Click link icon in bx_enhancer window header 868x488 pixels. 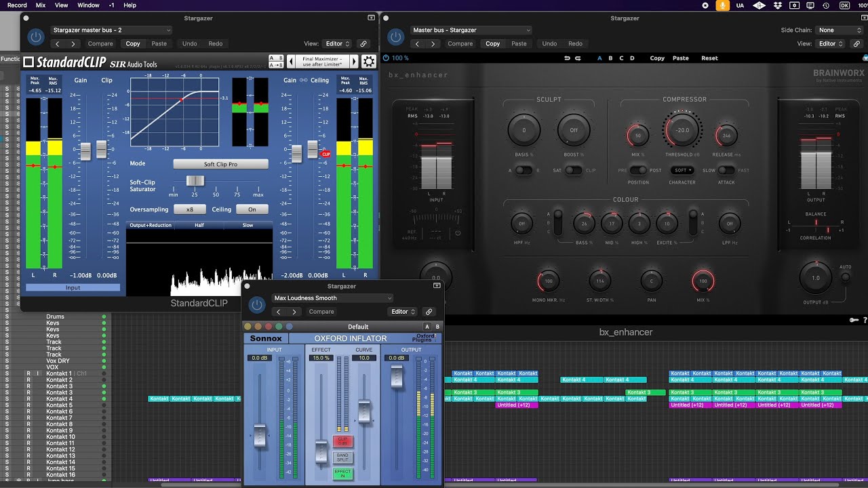coord(856,44)
